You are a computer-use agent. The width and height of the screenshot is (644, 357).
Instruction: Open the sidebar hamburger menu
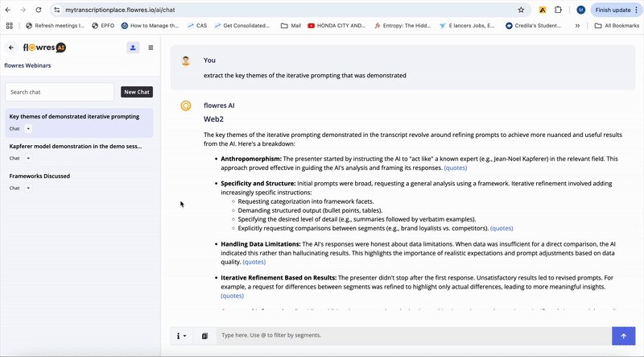pyautogui.click(x=151, y=48)
